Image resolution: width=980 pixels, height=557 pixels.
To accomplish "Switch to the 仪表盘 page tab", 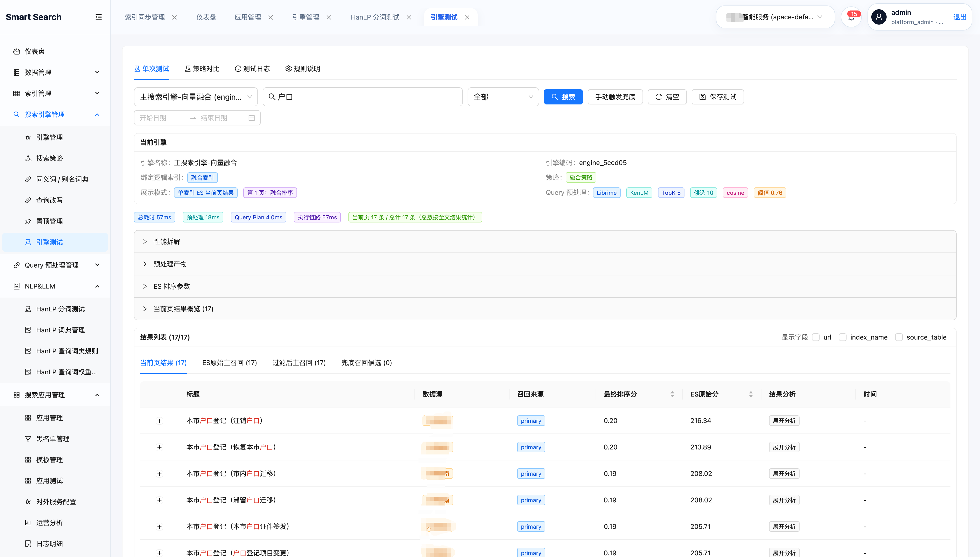I will pos(206,18).
